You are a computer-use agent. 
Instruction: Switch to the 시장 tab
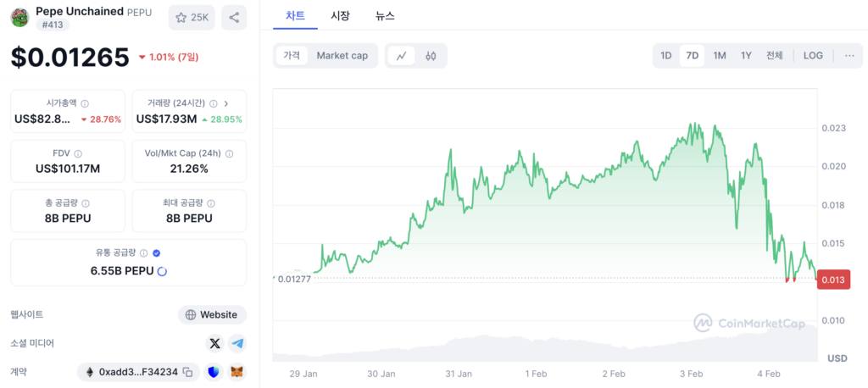(340, 16)
